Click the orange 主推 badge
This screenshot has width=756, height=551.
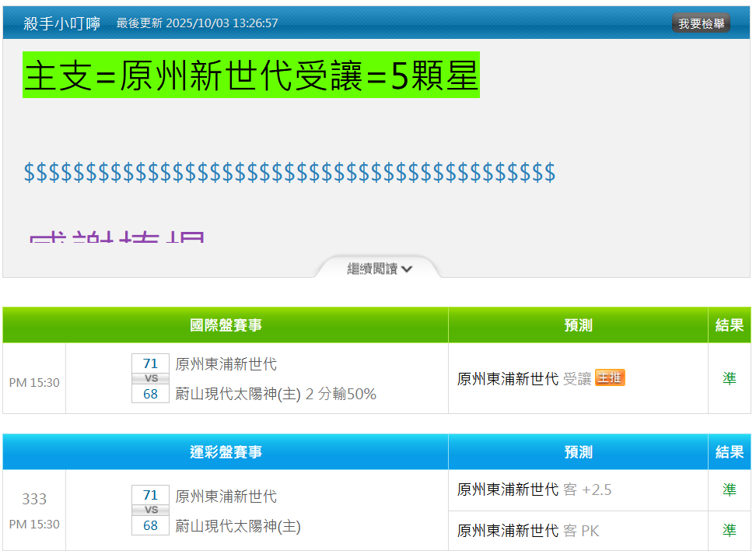pos(610,378)
